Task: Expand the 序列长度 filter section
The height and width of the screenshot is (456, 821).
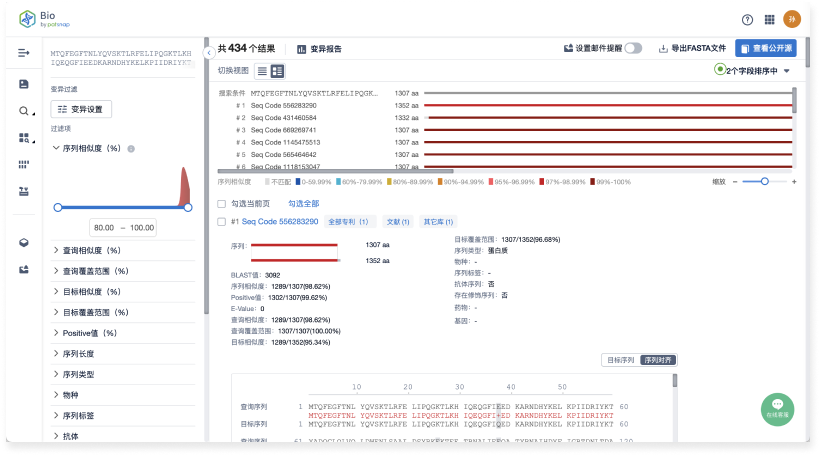Action: click(78, 353)
